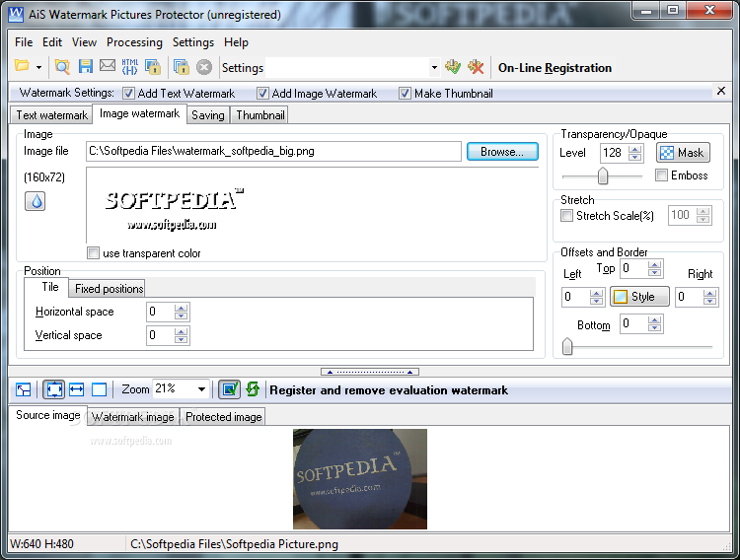
Task: Click the Mask button
Action: point(683,153)
